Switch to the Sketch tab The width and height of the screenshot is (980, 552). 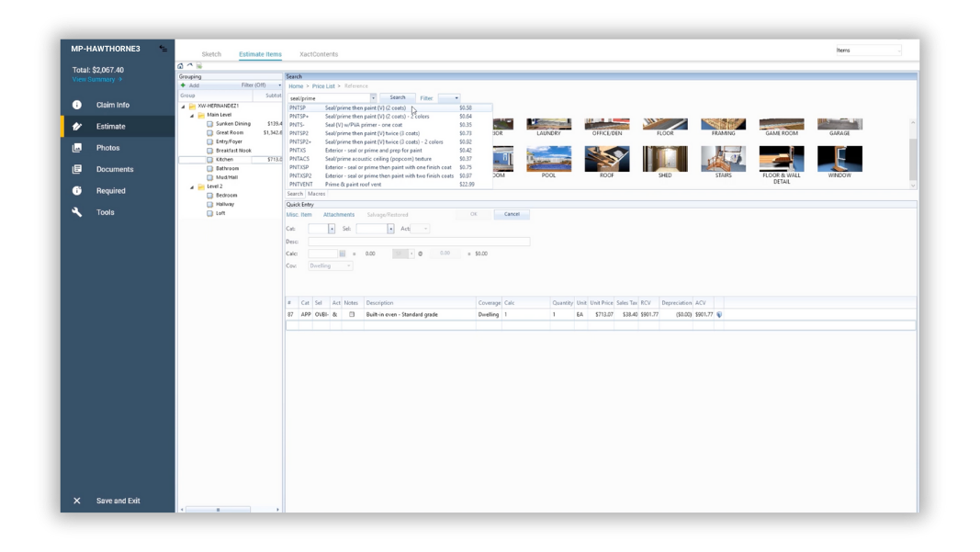click(211, 53)
